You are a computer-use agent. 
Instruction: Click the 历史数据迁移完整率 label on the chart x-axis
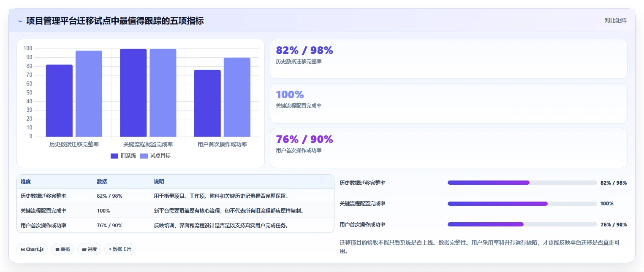coord(74,144)
